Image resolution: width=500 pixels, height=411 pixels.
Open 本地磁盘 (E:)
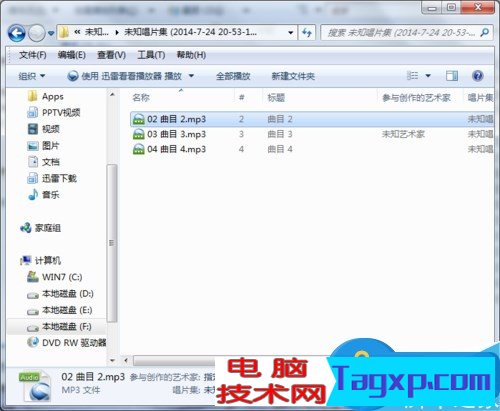tap(60, 310)
